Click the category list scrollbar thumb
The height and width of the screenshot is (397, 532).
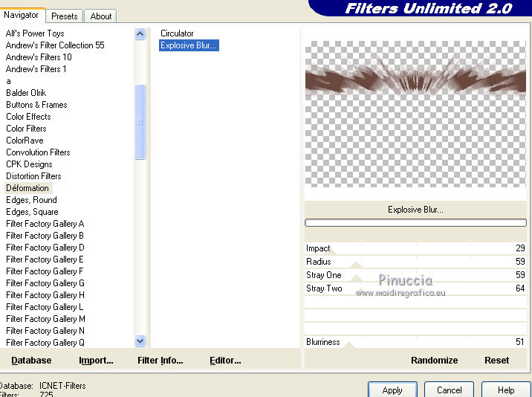pos(140,122)
